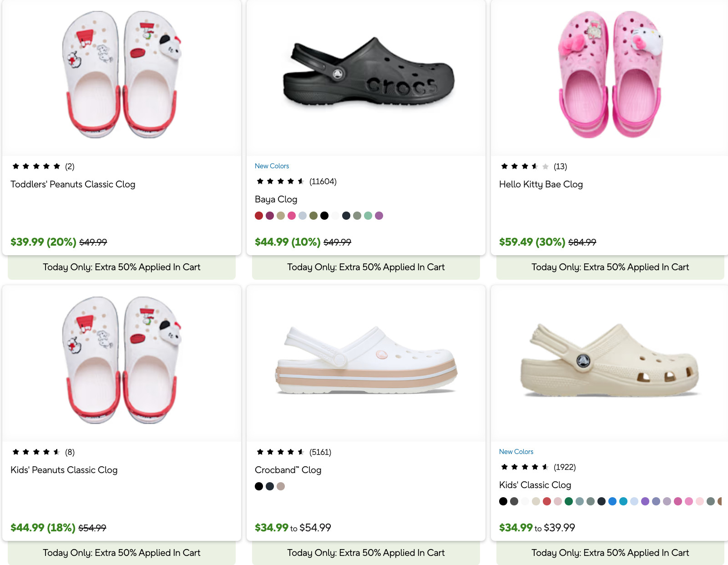Open Baya Clog star rating with 11604 reviews
The image size is (728, 565).
coord(296,182)
